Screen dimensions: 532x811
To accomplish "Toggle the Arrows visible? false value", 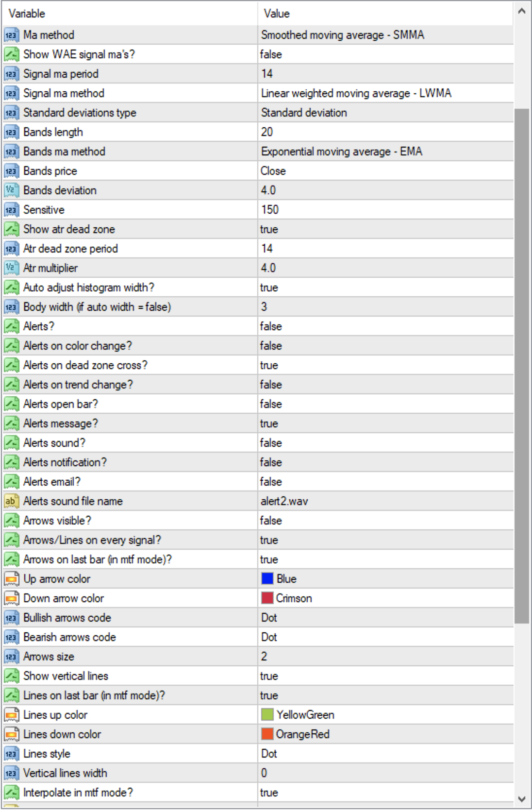I will (271, 521).
